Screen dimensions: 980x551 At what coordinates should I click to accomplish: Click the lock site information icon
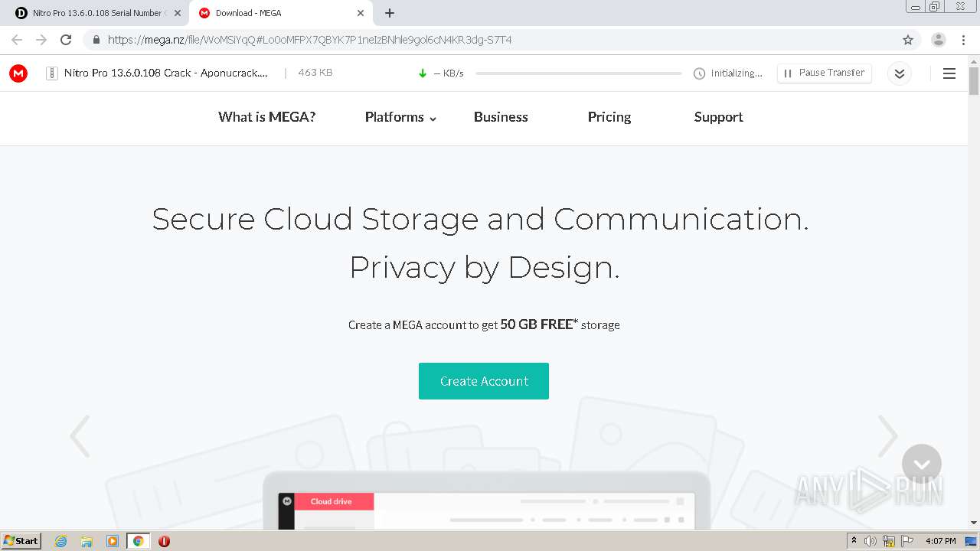point(96,40)
